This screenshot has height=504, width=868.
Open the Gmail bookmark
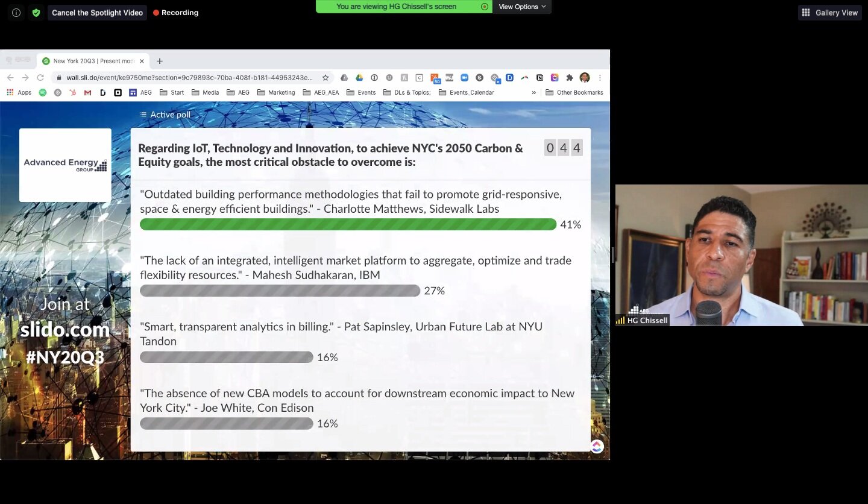coord(88,93)
